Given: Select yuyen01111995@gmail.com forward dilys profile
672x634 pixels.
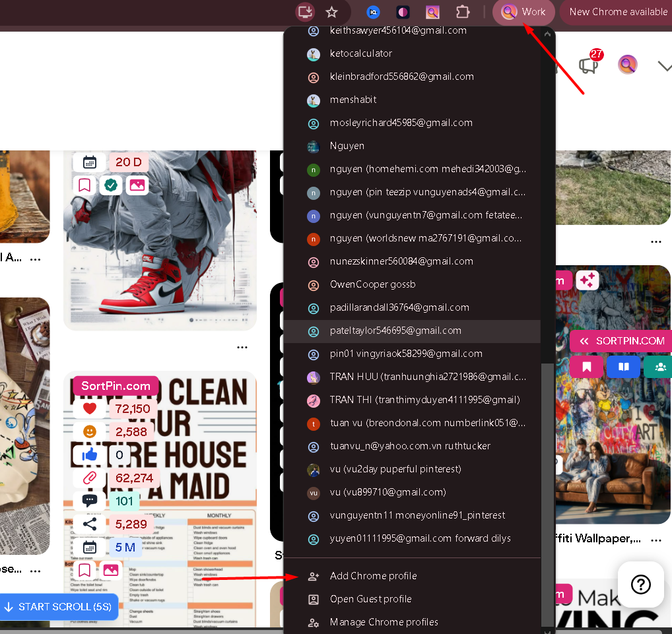Looking at the screenshot, I should [x=412, y=539].
